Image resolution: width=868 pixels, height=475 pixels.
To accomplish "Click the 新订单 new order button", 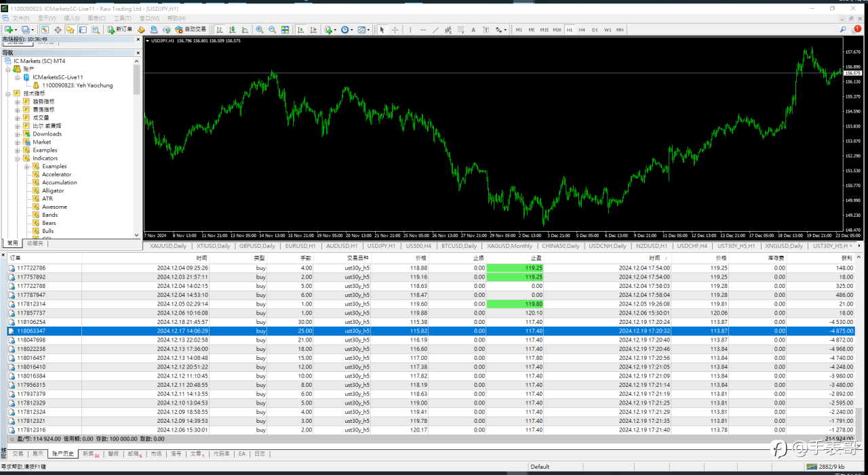I will point(120,30).
